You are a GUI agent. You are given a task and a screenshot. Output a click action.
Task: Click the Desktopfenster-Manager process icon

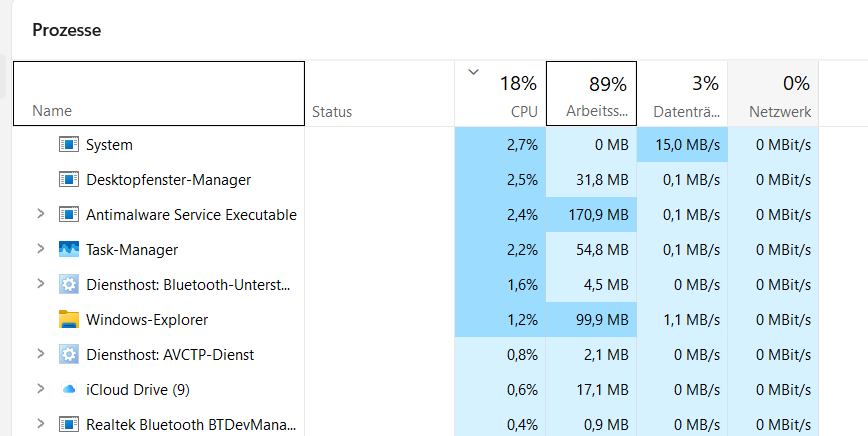[x=69, y=179]
